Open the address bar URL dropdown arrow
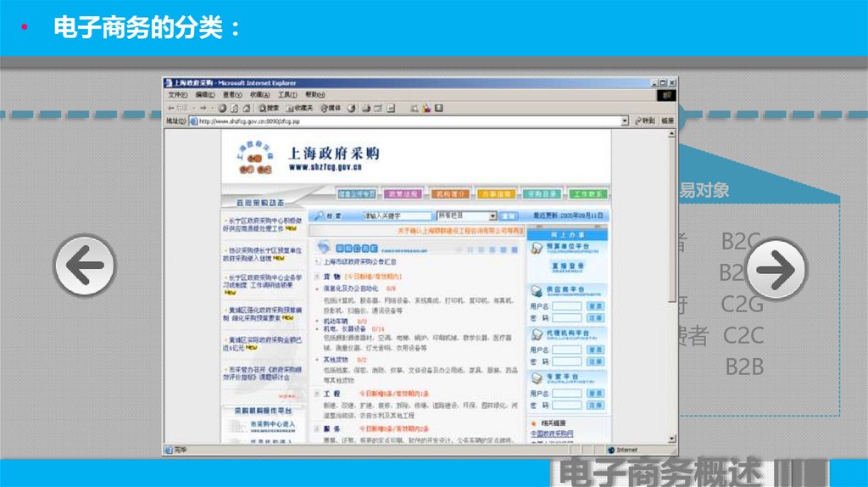 click(625, 120)
